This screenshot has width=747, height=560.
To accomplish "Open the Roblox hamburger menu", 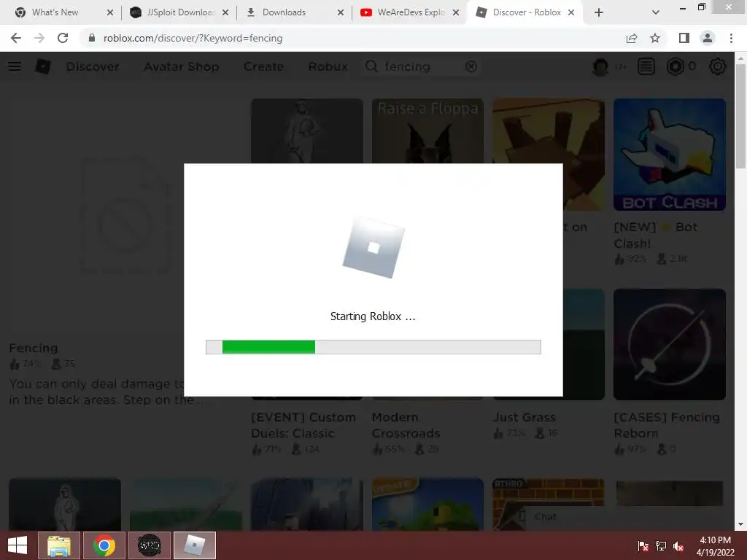I will click(15, 66).
